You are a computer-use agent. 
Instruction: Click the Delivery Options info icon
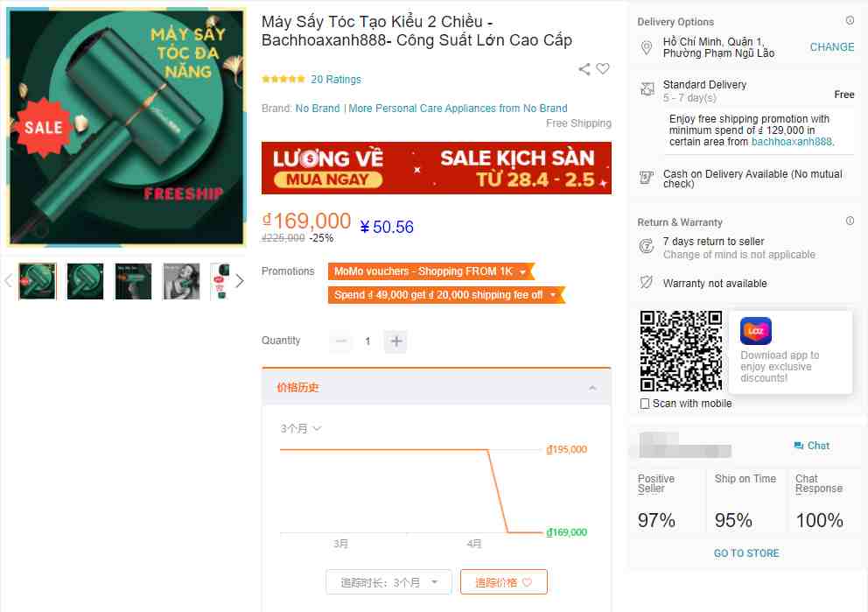pyautogui.click(x=849, y=20)
